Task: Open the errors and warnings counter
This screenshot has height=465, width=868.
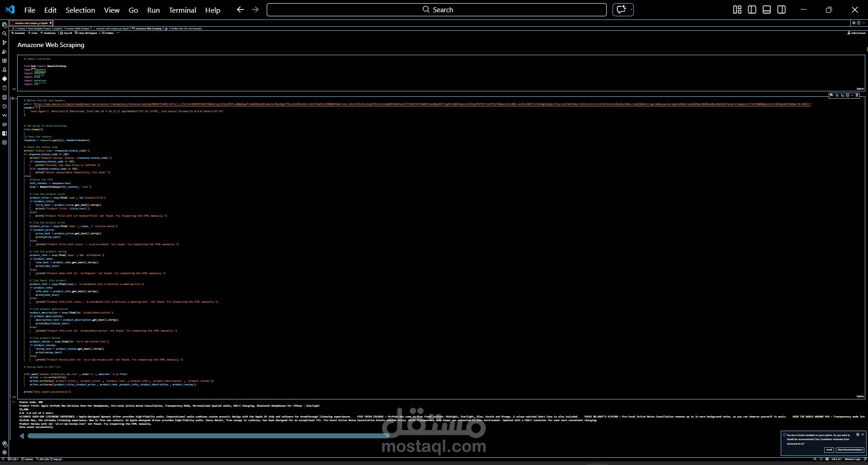Action: 13,459
